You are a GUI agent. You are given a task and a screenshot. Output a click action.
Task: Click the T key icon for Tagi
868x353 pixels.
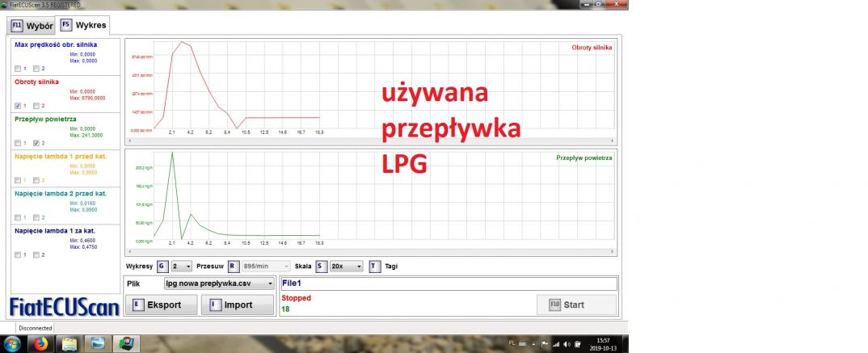tap(375, 266)
